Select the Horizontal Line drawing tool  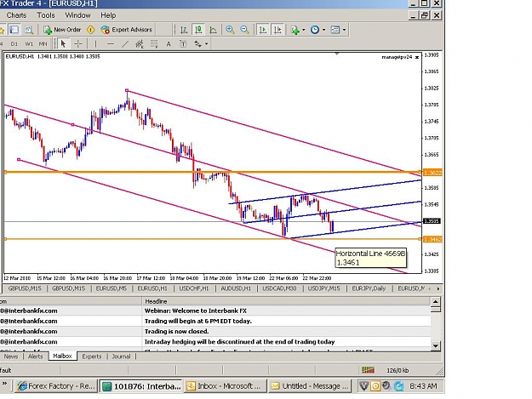[x=111, y=43]
